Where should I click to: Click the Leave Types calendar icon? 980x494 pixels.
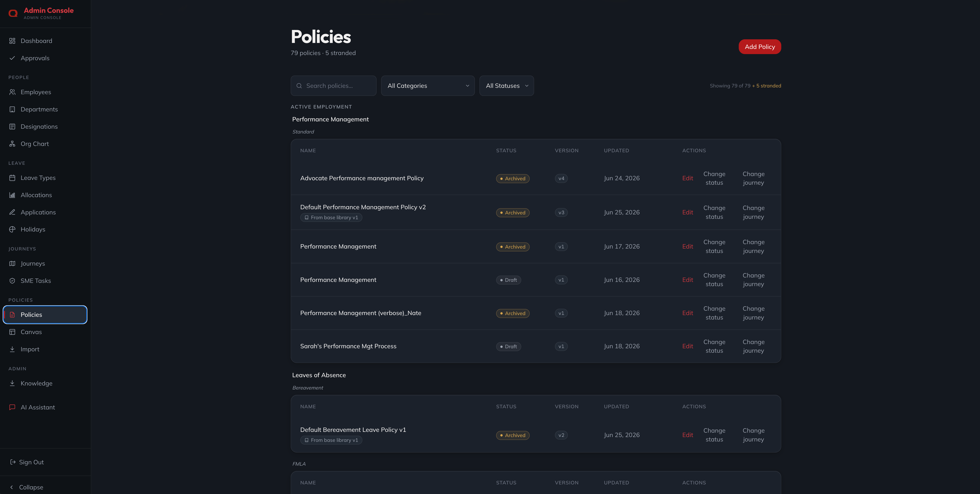pos(12,178)
